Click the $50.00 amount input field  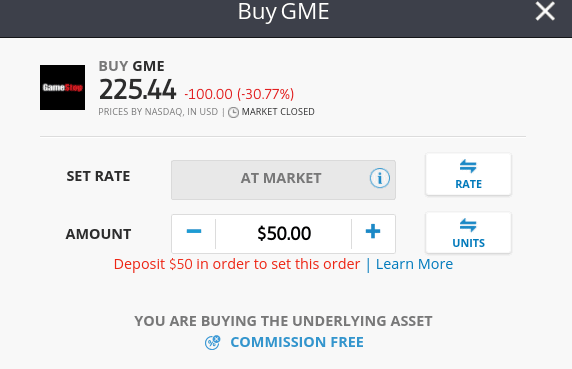click(284, 233)
